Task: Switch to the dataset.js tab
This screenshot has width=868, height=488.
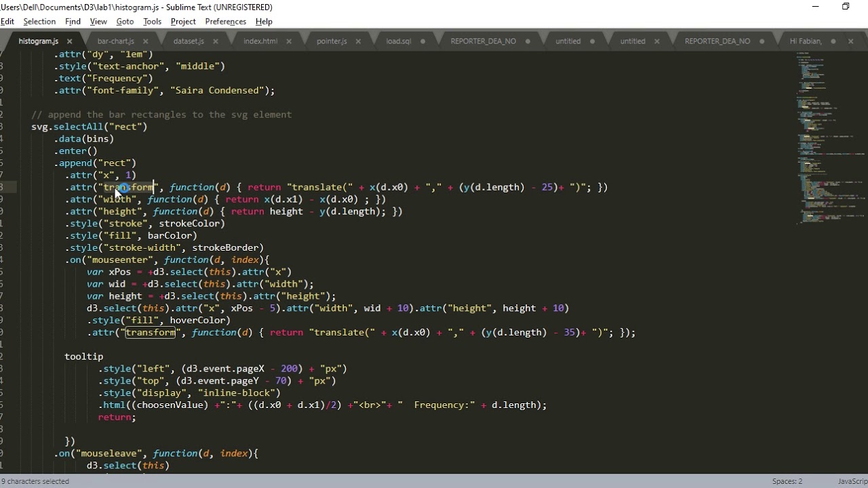Action: click(189, 41)
